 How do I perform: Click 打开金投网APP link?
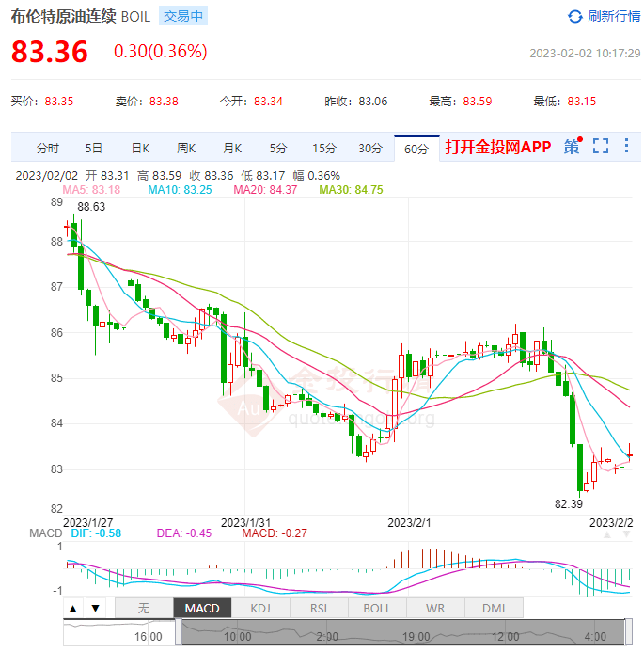(497, 148)
